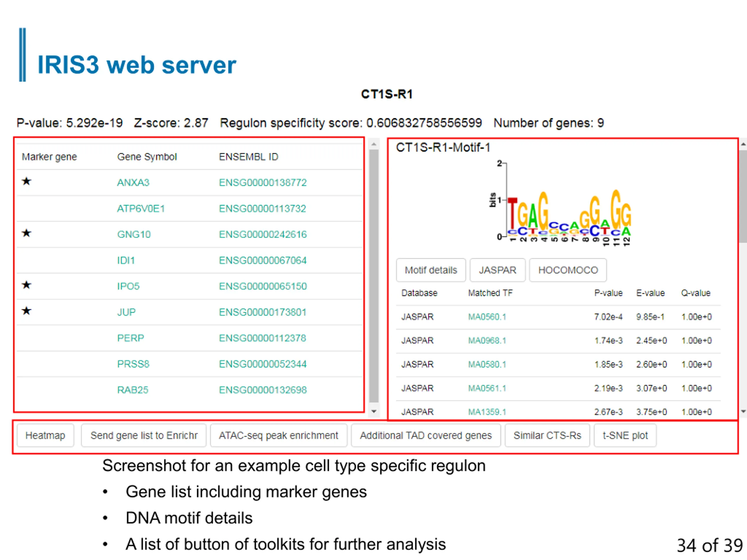This screenshot has height=560, width=747.
Task: Click ATAC-seq peak enrichment button
Action: (279, 435)
